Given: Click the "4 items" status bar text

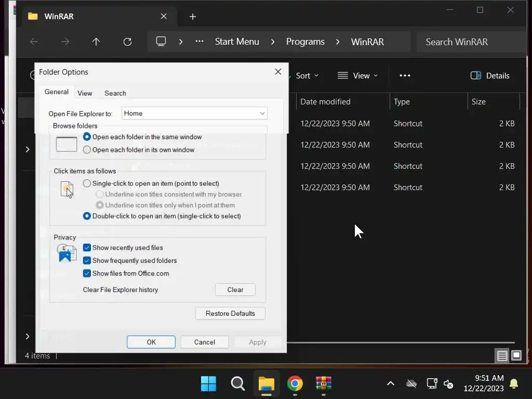Looking at the screenshot, I should [x=37, y=355].
